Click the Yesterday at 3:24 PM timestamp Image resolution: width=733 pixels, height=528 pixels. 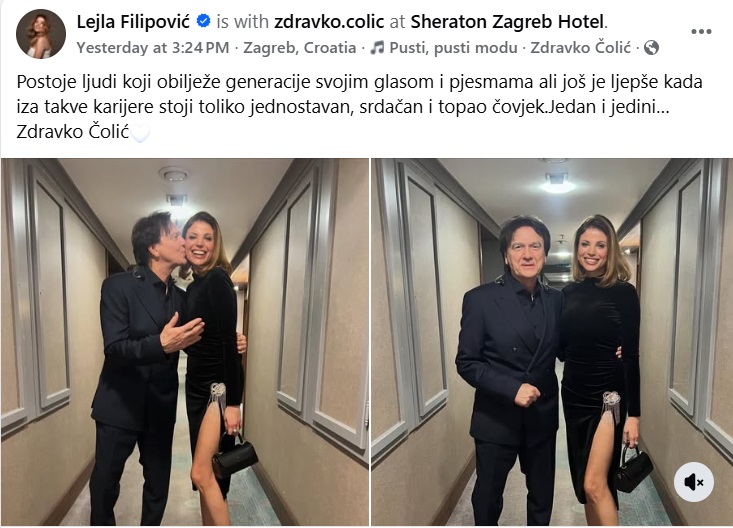coord(153,48)
